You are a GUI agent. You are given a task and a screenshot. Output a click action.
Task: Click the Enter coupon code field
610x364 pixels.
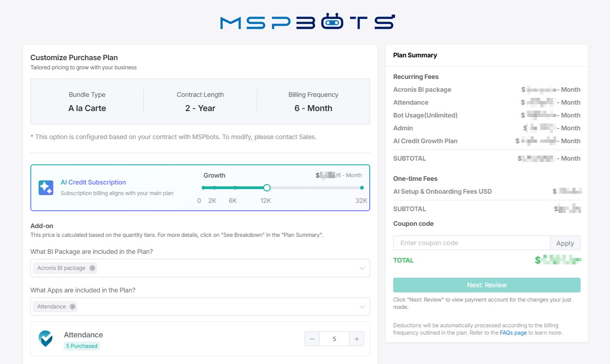tap(472, 243)
